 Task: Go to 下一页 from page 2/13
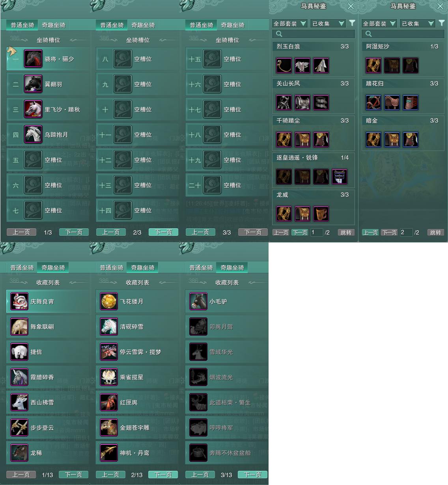[163, 475]
